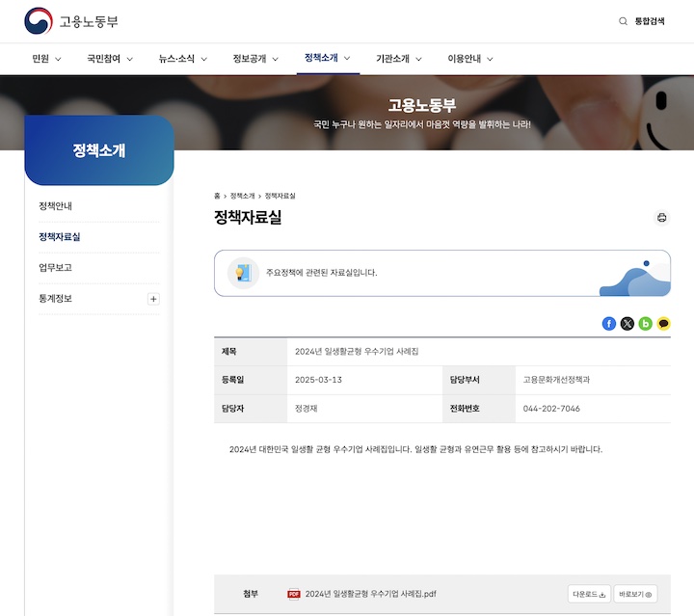Viewport: 694px width, 616px height.
Task: Click the search magnifier icon
Action: (x=623, y=21)
